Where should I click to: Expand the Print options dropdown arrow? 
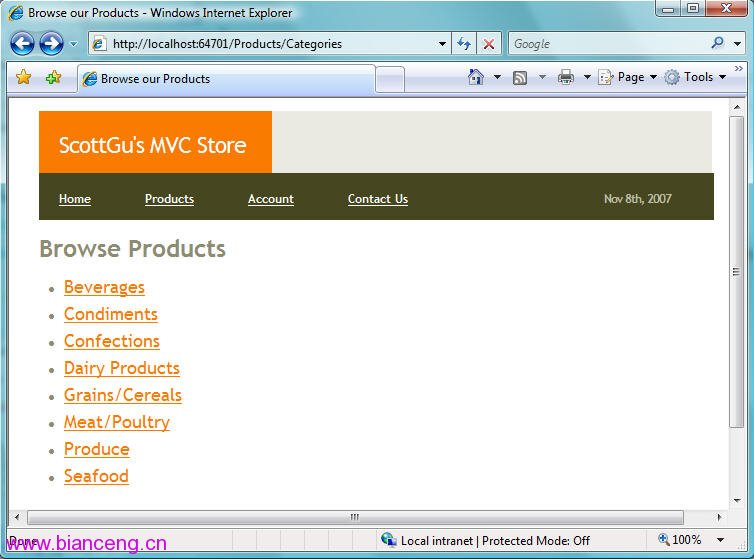(587, 77)
